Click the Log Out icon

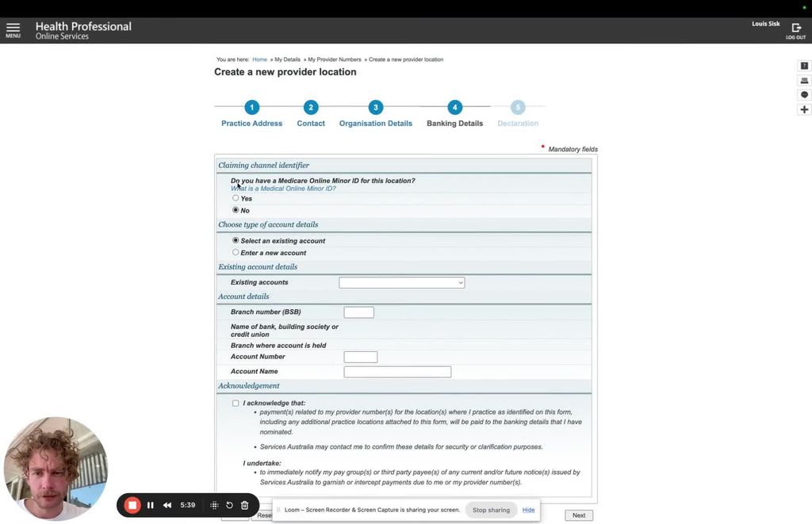click(796, 30)
